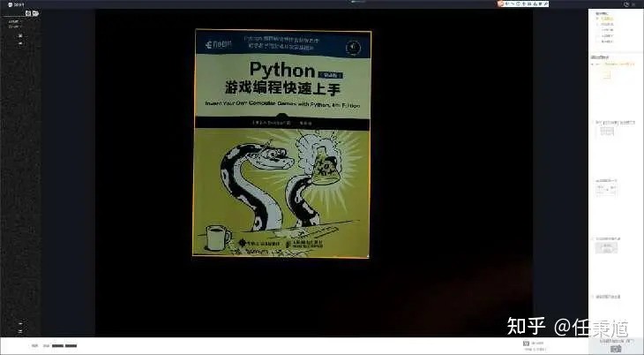
Task: Click the small icon in the bottom status bar
Action: (x=526, y=343)
